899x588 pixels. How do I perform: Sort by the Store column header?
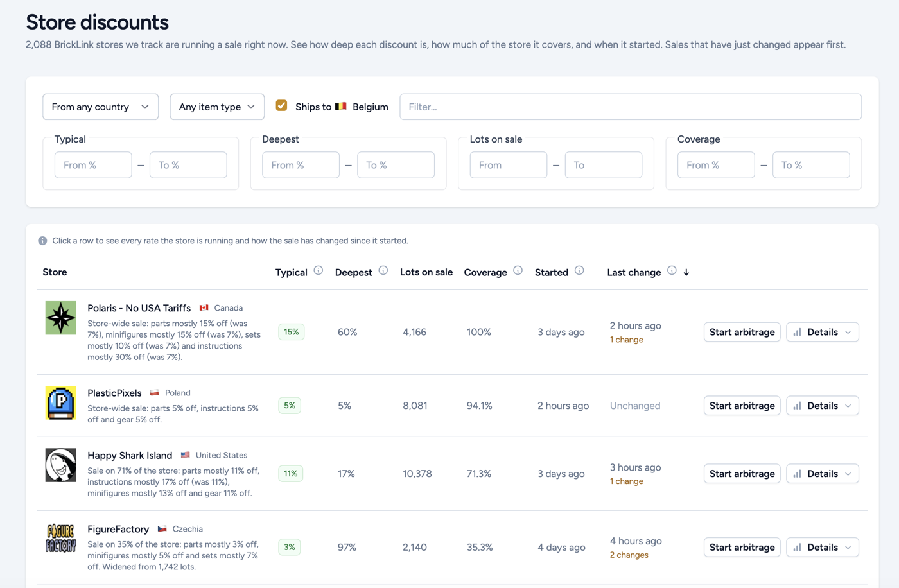[x=55, y=272]
